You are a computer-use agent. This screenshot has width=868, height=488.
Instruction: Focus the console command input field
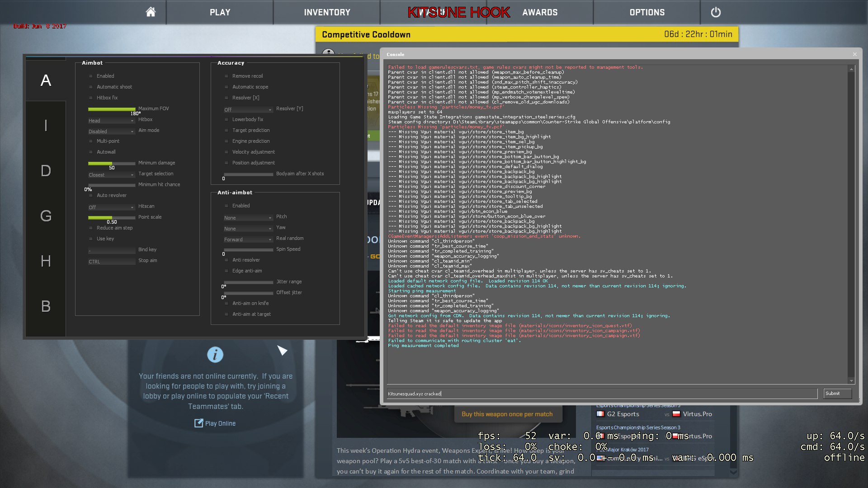click(602, 394)
